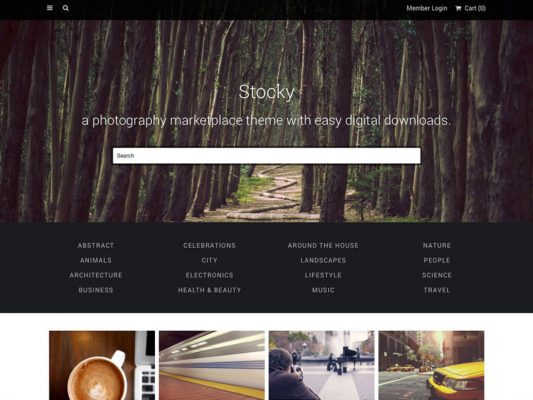The image size is (533, 400).
Task: Go to the Travel category
Action: click(437, 290)
